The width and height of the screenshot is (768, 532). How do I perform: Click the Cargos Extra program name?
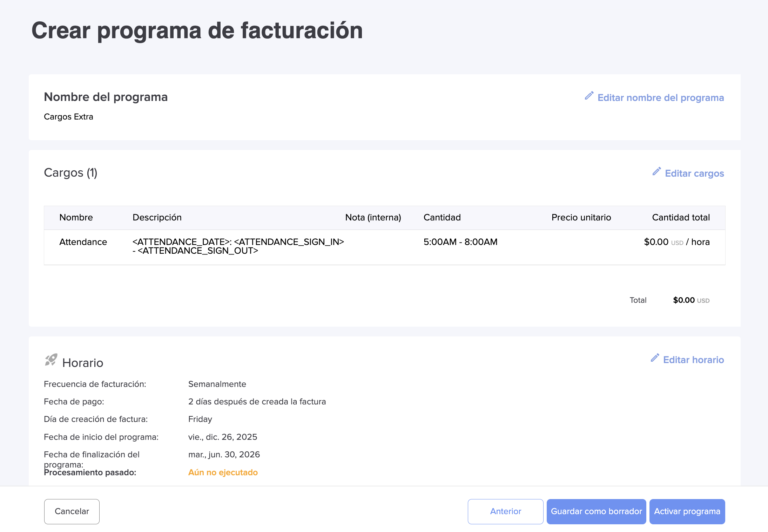pyautogui.click(x=69, y=117)
